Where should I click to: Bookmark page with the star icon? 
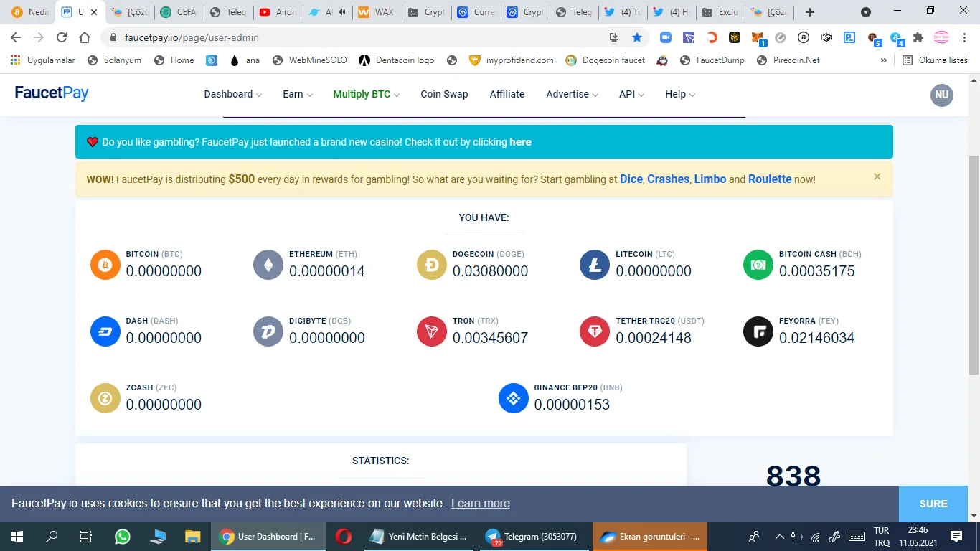637,37
